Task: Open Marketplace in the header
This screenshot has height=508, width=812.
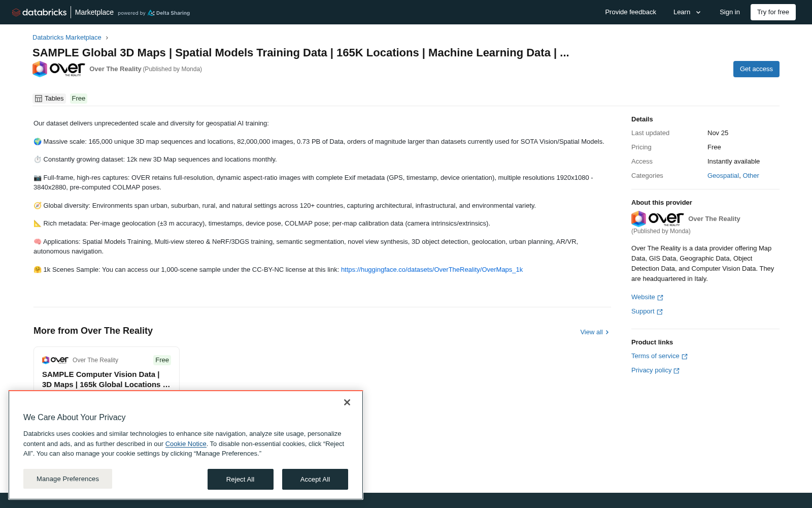Action: coord(94,12)
